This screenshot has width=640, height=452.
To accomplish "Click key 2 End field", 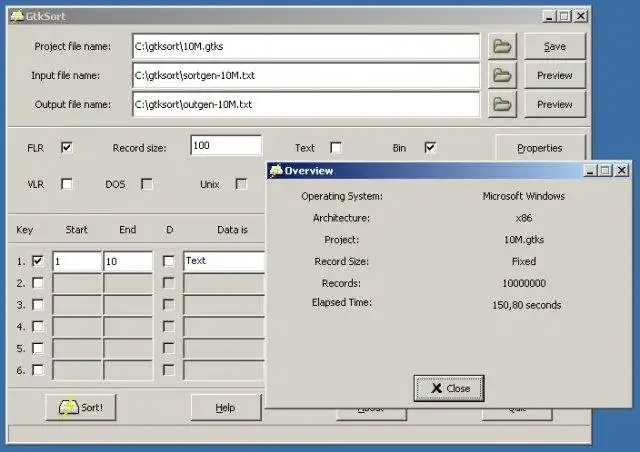I will pos(129,283).
